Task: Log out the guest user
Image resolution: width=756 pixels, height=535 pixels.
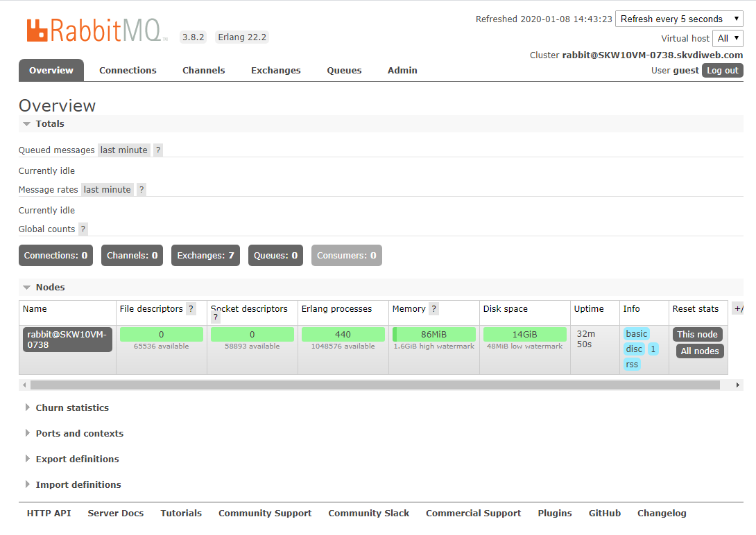Action: pos(722,70)
